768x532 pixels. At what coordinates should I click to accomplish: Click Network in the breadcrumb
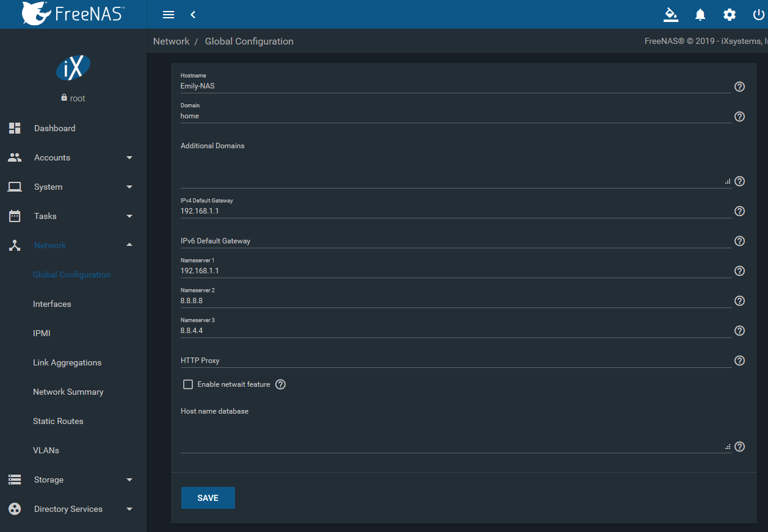click(x=172, y=41)
